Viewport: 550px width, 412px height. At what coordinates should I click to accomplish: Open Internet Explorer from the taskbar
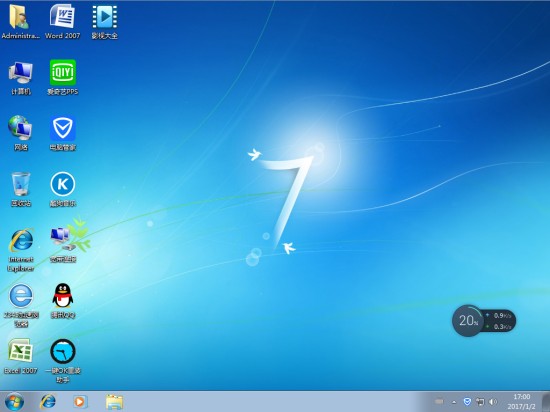pos(48,402)
